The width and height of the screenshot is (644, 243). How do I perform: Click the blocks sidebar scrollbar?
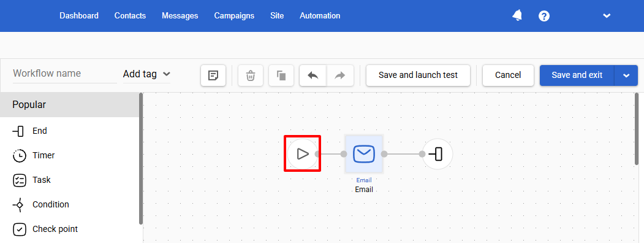point(141,159)
